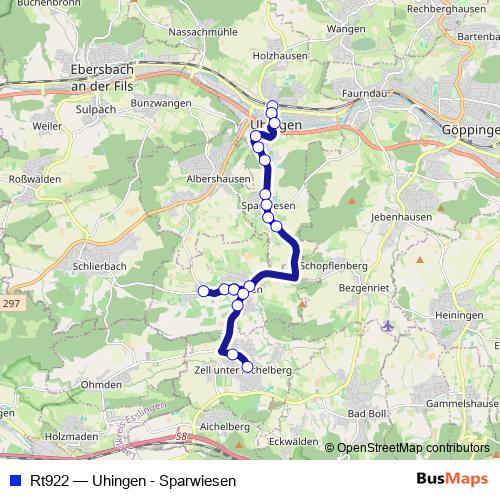Click the Heiningen town label
This screenshot has width=500, height=500.
(x=459, y=315)
